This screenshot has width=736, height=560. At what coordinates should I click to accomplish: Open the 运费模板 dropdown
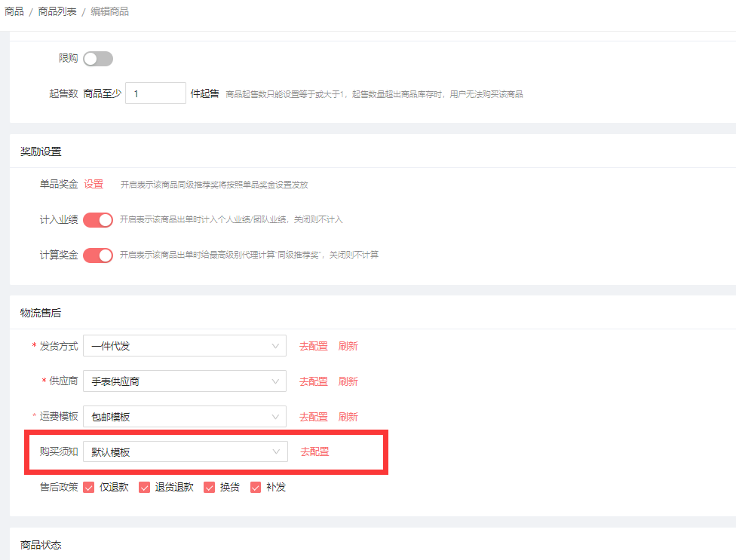pos(185,417)
